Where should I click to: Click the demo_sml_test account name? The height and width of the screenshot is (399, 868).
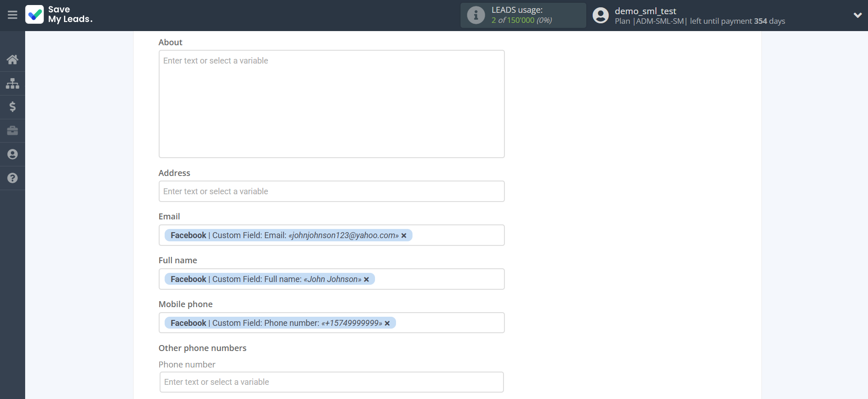pos(645,11)
